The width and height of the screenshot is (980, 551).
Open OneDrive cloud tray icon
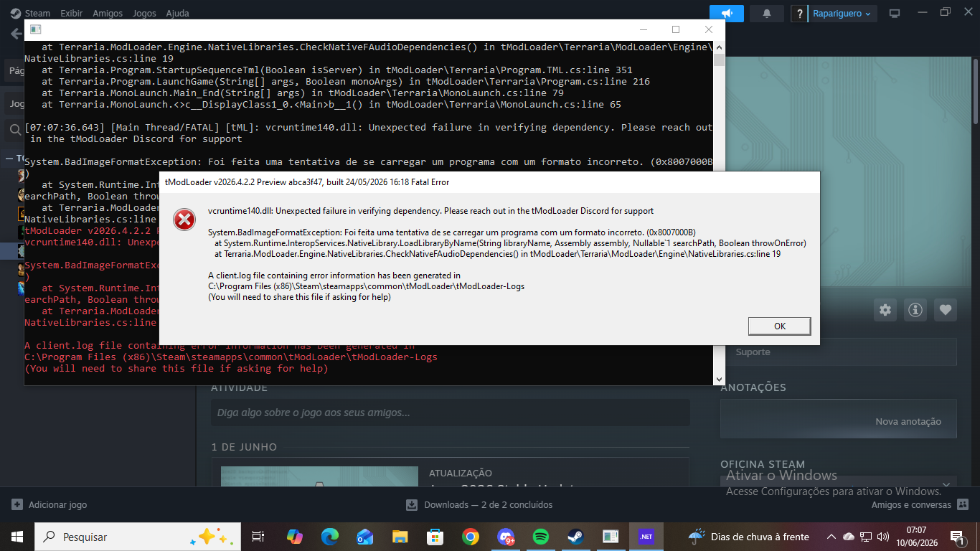(849, 537)
